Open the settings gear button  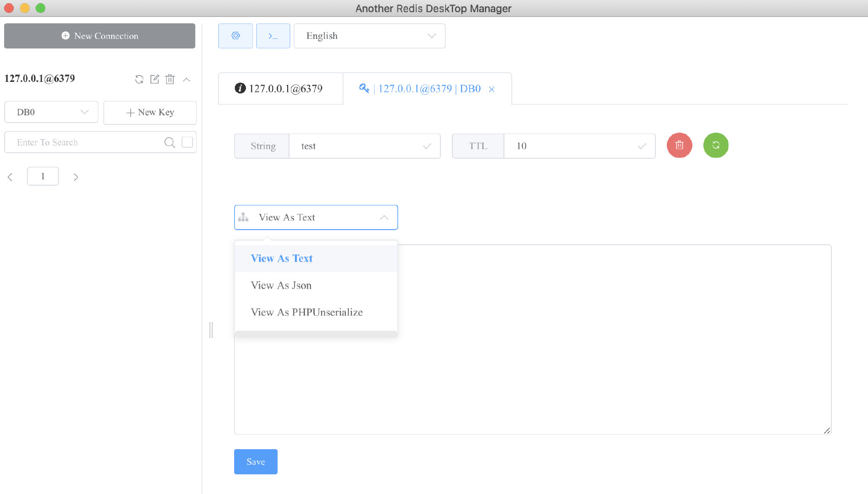(236, 36)
